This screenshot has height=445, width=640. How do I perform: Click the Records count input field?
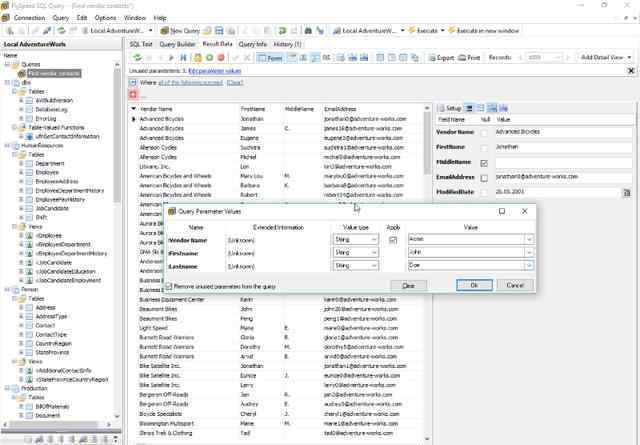pyautogui.click(x=544, y=58)
